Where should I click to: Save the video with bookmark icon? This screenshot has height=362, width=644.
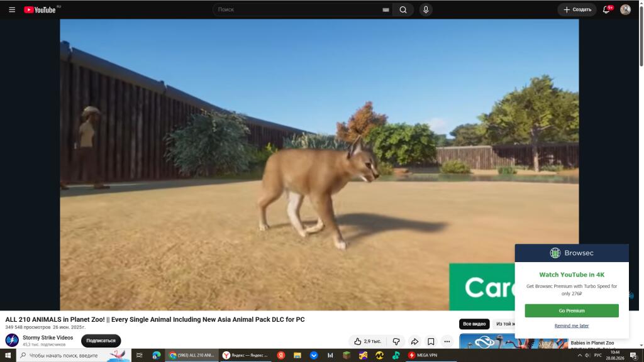tap(431, 341)
